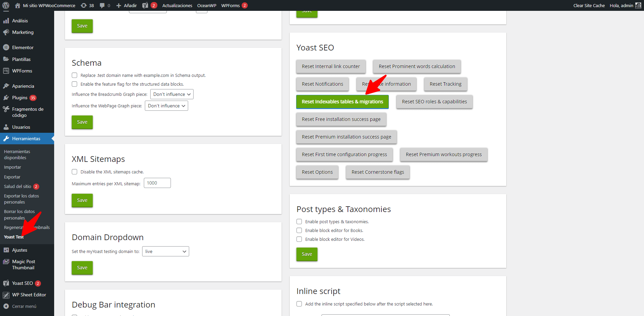Open the Yoast icon in admin bar
Viewport: 644px width, 316px height.
point(145,5)
